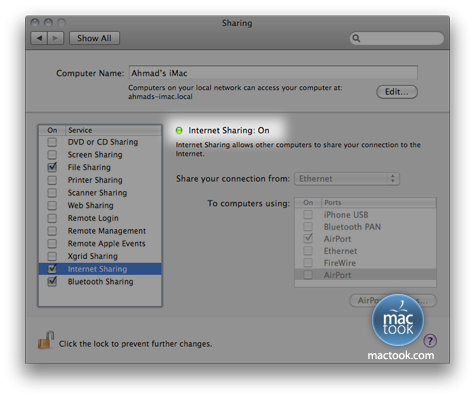This screenshot has width=475, height=398.
Task: Click the green Internet Sharing status indicator
Action: (x=179, y=130)
